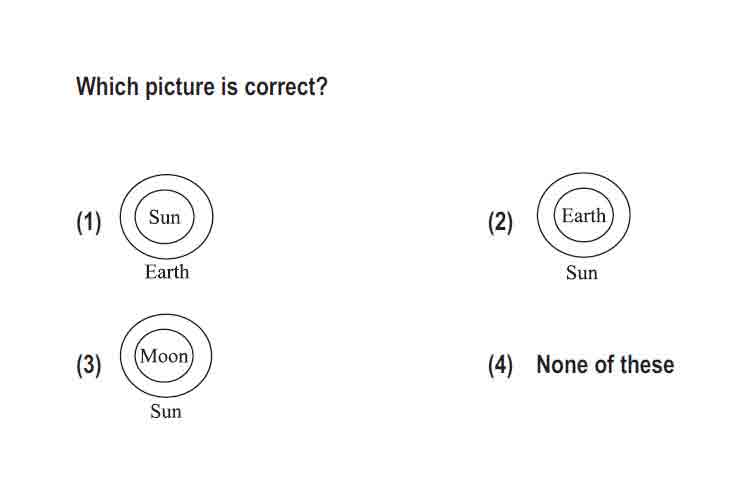750x500 pixels.
Task: Click the 'Sun' caption below diagram 2
Action: (582, 273)
